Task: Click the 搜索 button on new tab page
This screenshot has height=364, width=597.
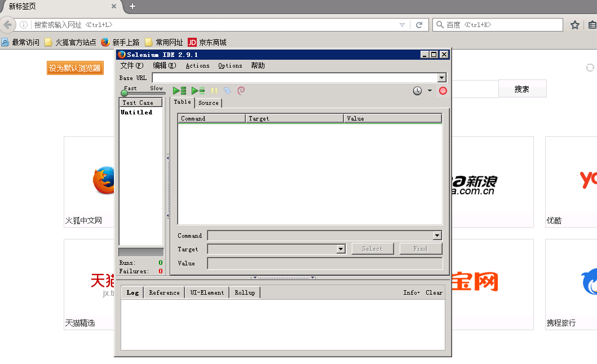Action: pos(522,88)
